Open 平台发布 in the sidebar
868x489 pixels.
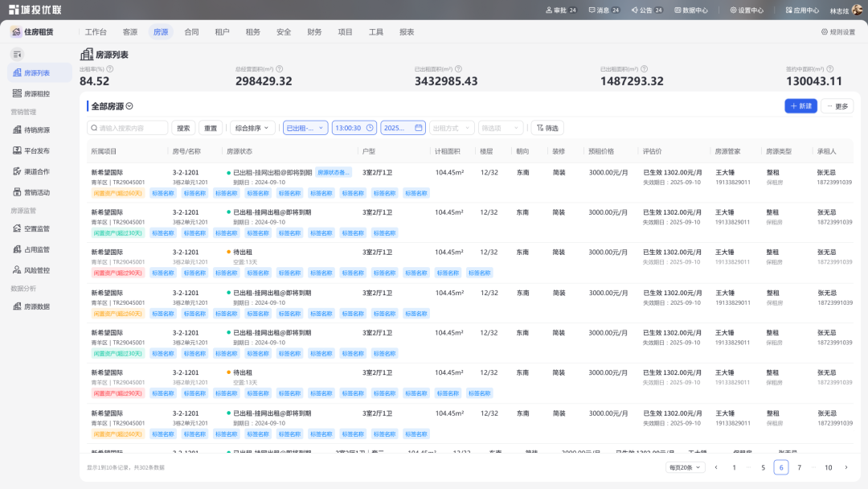pos(36,150)
